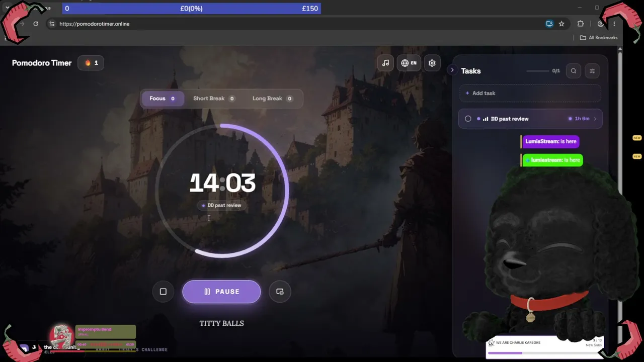Open the Pomodoro settings gear
644x362 pixels.
coord(432,63)
